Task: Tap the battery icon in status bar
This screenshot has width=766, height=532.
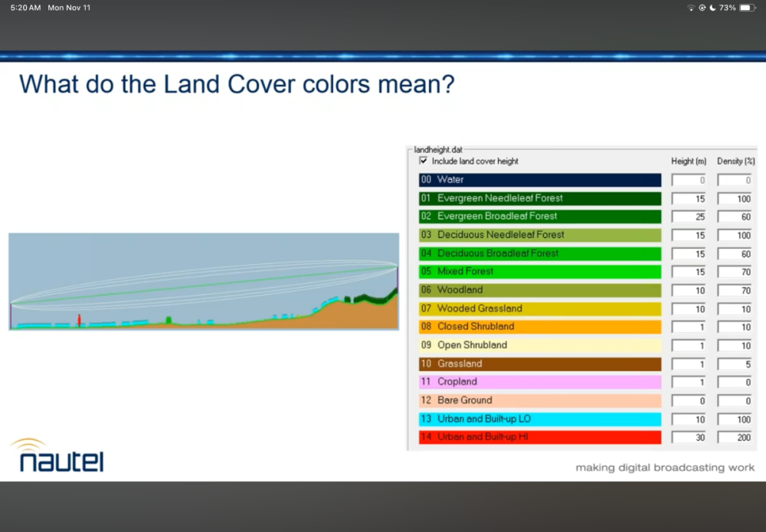Action: point(748,8)
